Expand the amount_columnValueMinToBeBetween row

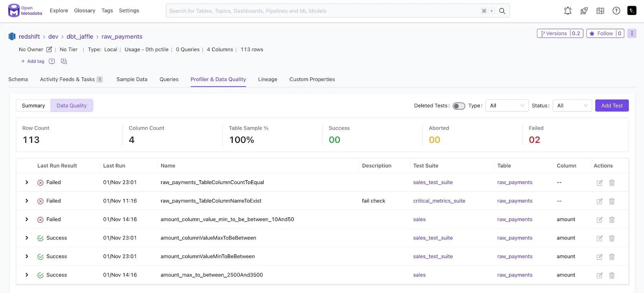27,256
